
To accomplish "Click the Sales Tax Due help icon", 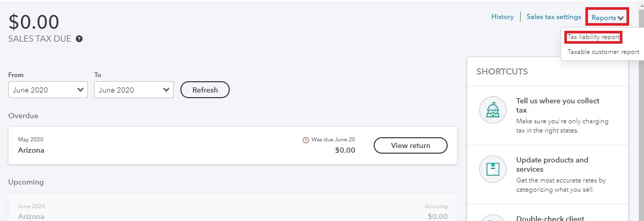I will pyautogui.click(x=79, y=39).
